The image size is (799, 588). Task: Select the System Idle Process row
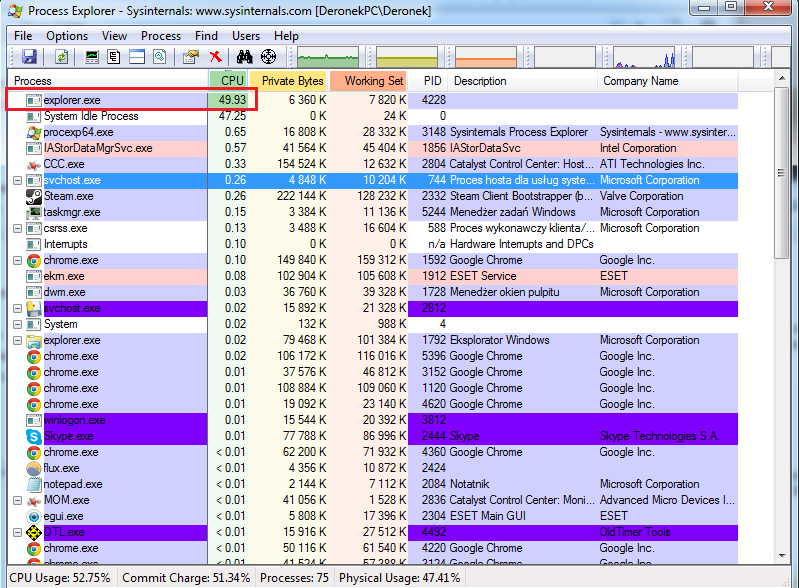tap(372, 116)
